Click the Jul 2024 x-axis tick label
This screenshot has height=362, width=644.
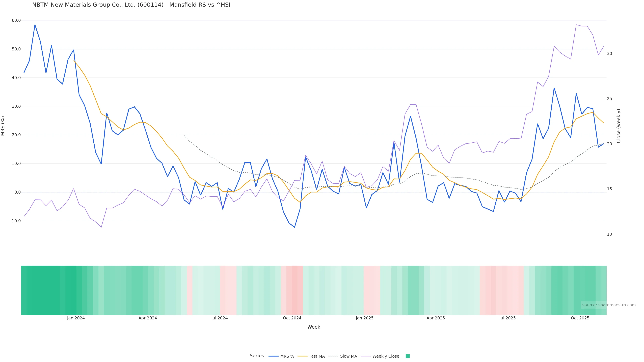[219, 318]
